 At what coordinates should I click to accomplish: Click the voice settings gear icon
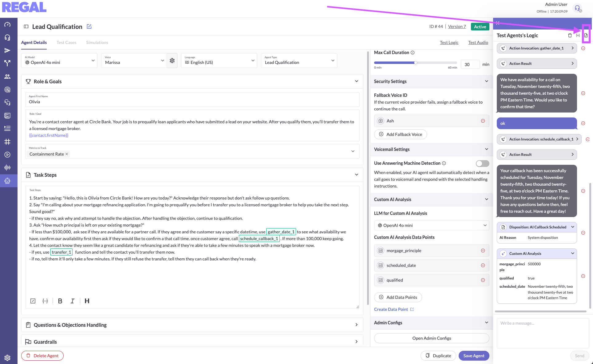172,61
